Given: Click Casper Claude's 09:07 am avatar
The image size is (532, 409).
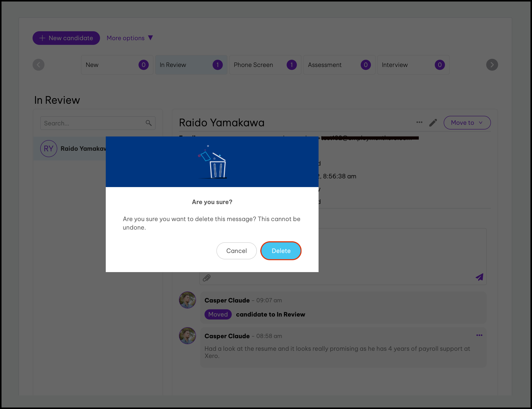Looking at the screenshot, I should 187,300.
